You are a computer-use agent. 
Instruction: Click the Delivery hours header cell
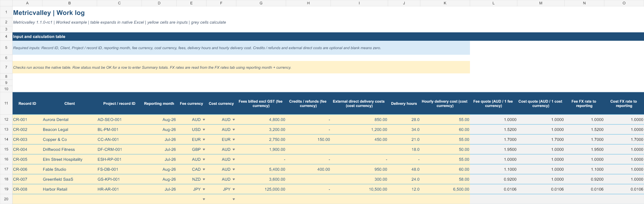(404, 104)
